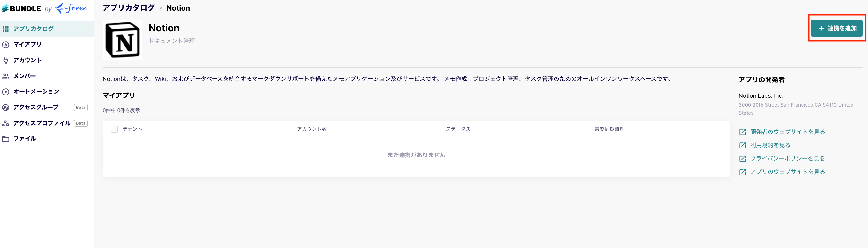Click the アカウント数 column header
Viewport: 868px width, 248px height.
tap(312, 129)
